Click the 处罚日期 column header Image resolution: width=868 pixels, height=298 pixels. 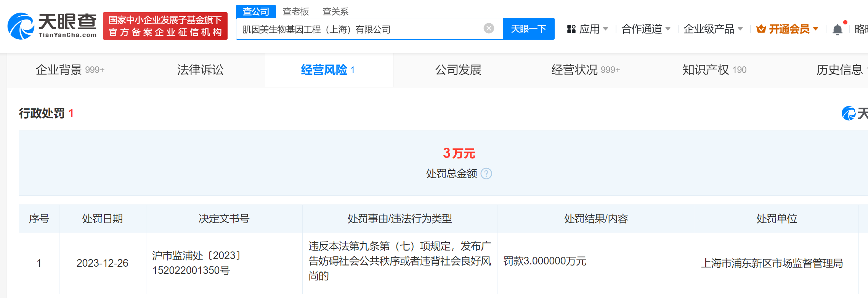[x=103, y=219]
